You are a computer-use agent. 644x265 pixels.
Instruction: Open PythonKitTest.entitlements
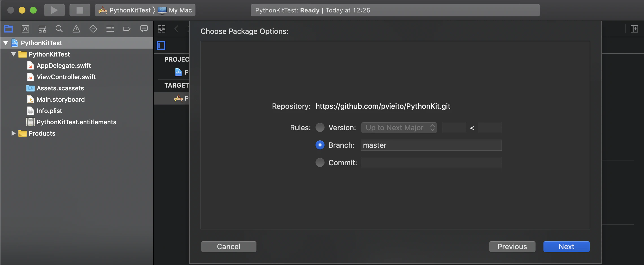[x=76, y=122]
